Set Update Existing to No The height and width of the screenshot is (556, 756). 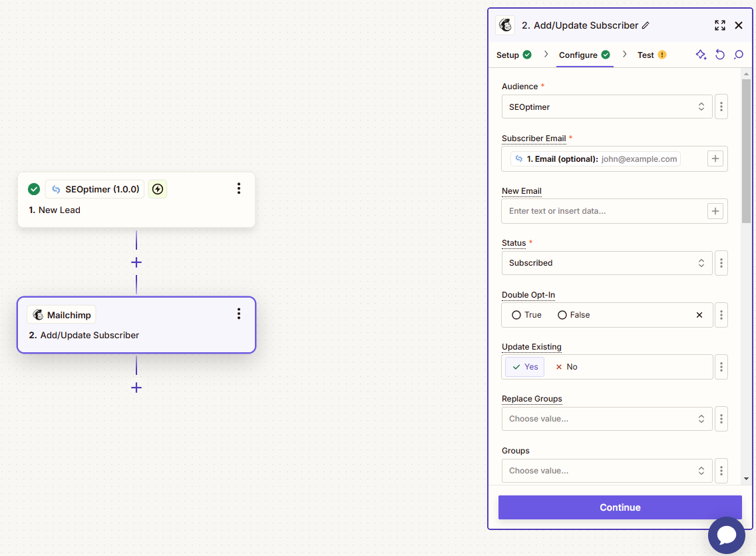[x=566, y=367]
